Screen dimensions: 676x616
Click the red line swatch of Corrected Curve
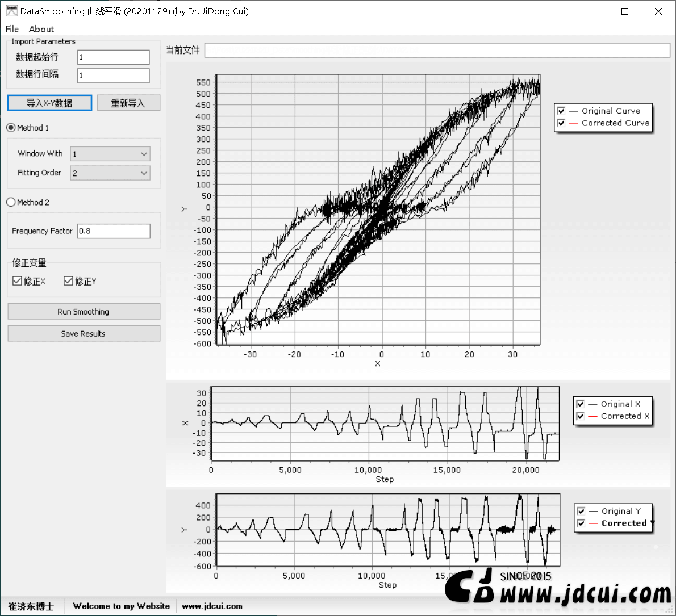click(573, 123)
